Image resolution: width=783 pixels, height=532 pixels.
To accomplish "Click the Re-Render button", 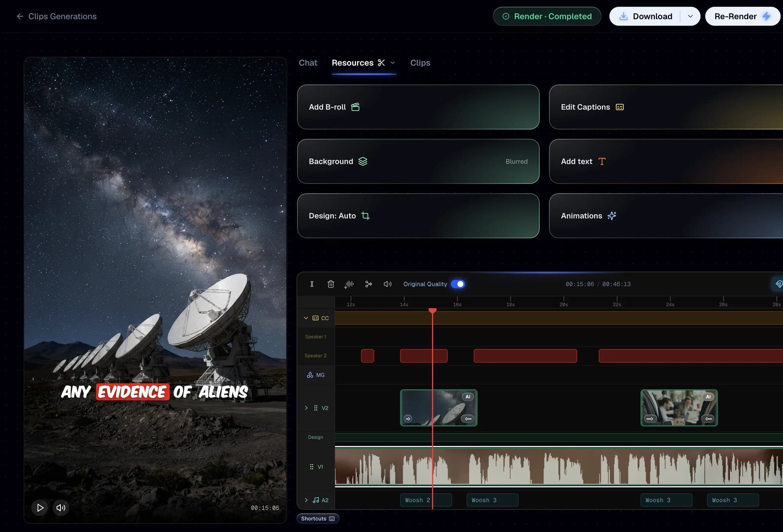I will point(742,16).
